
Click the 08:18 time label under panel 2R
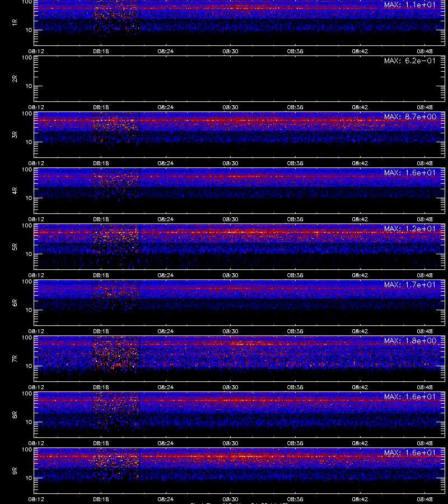[x=101, y=107]
